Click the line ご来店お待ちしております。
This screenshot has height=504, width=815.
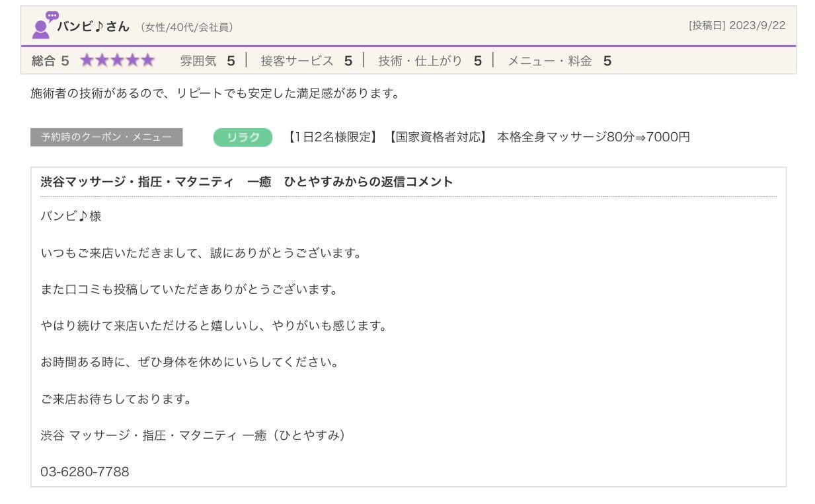(x=118, y=399)
